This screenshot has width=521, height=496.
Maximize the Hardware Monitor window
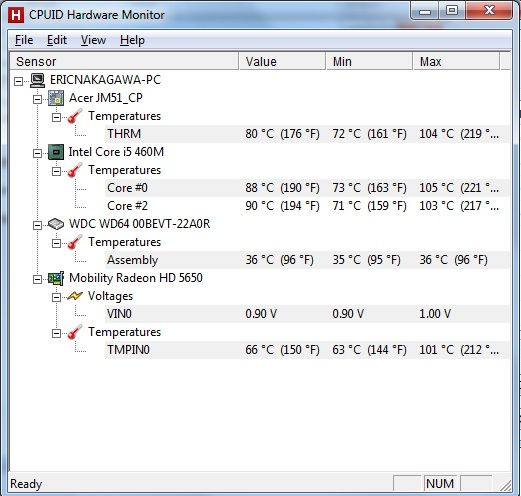(452, 11)
